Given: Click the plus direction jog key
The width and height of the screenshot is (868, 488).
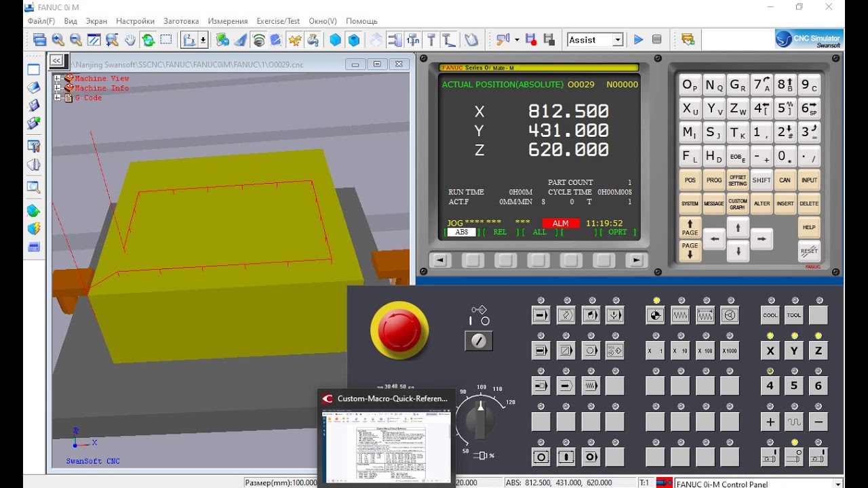Looking at the screenshot, I should (x=770, y=422).
